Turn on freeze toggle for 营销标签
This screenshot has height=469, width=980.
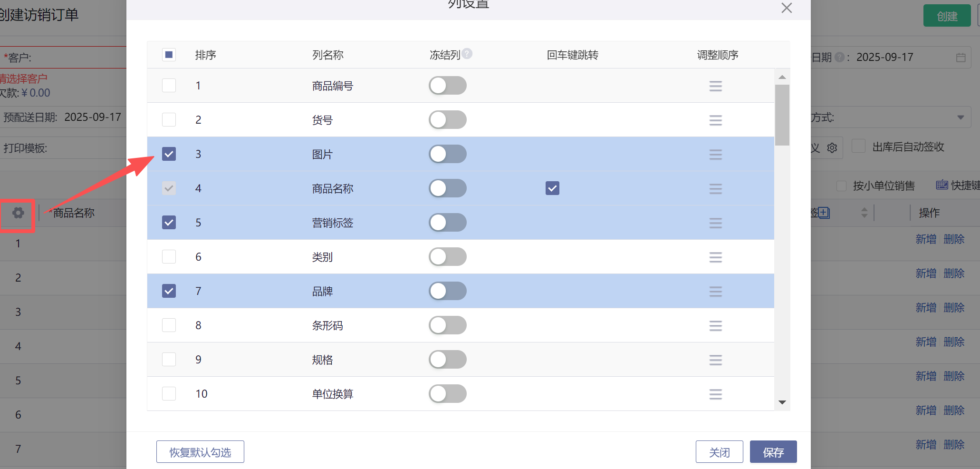pos(447,223)
